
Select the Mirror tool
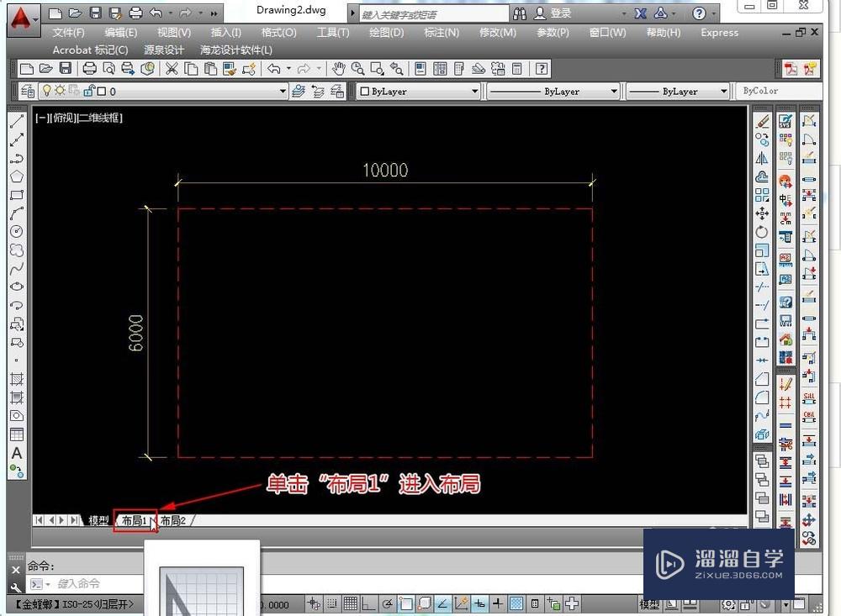[x=762, y=158]
